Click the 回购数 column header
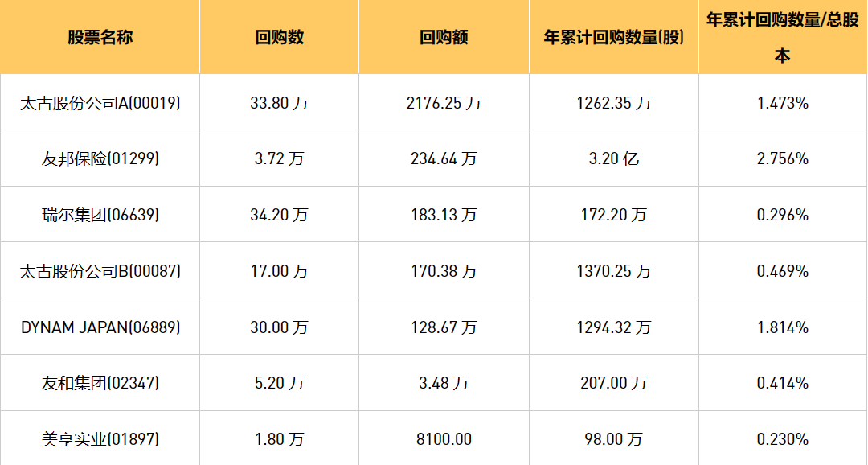Image resolution: width=868 pixels, height=465 pixels. pyautogui.click(x=279, y=38)
